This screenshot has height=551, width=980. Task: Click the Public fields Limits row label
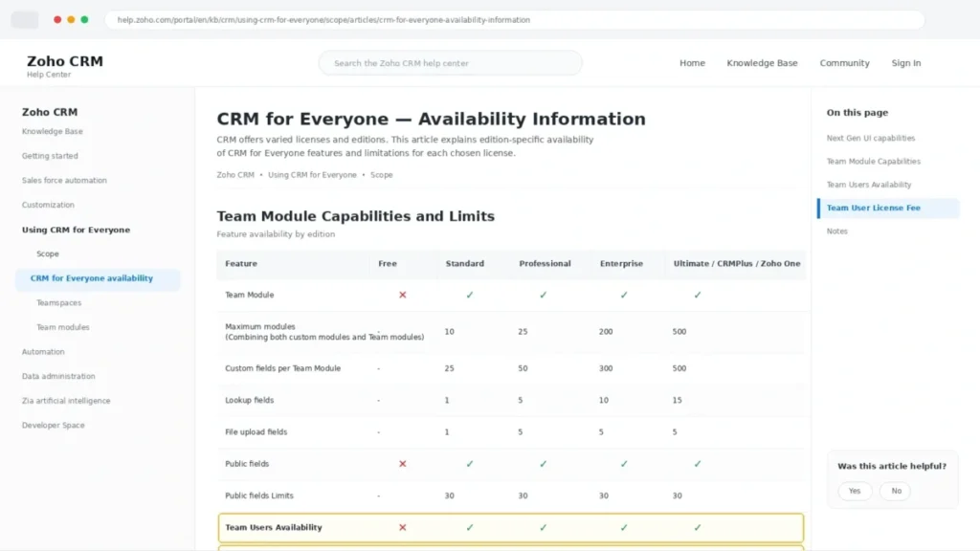[259, 496]
